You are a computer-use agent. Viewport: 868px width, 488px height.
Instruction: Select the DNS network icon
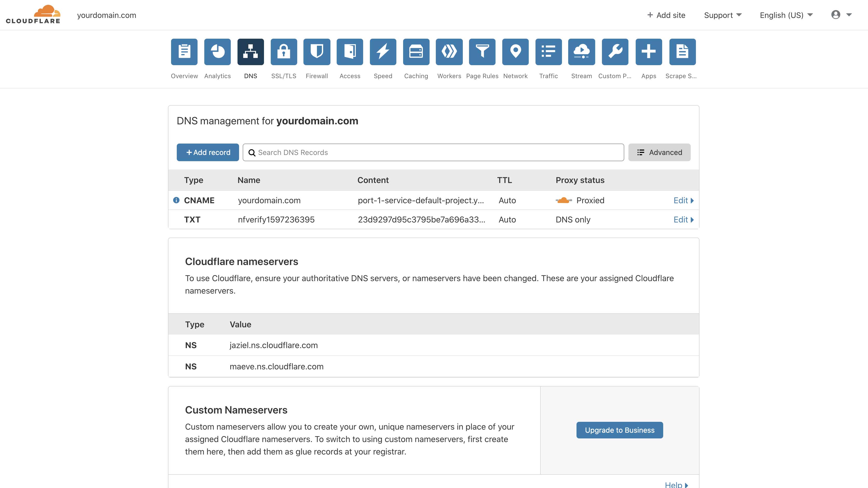250,52
